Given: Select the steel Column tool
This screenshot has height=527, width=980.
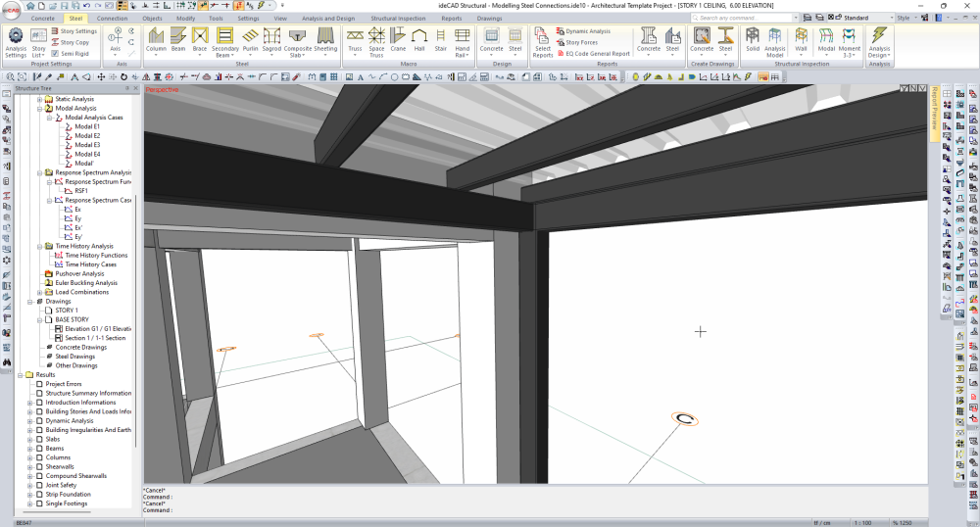Looking at the screenshot, I should click(156, 40).
